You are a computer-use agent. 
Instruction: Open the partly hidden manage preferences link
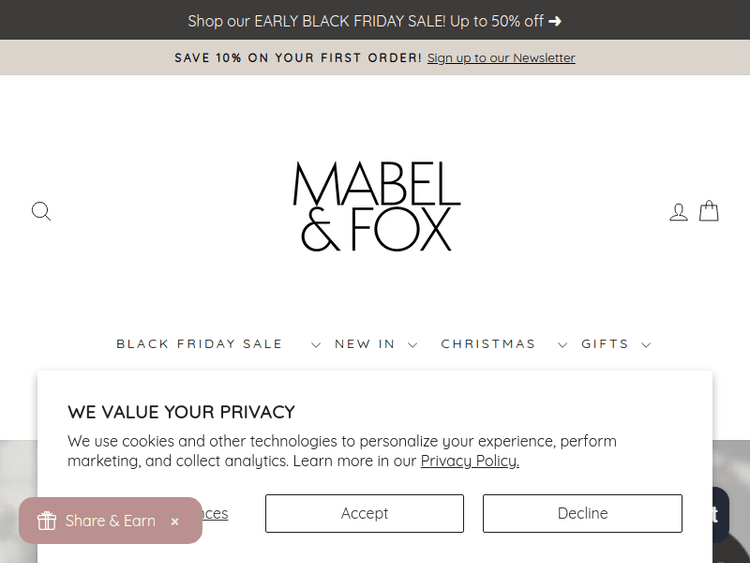[x=215, y=514]
